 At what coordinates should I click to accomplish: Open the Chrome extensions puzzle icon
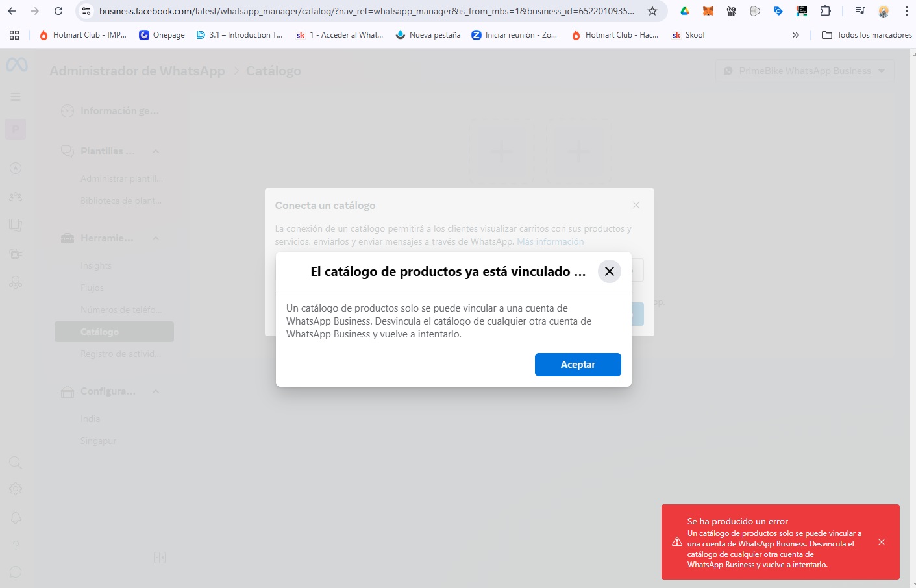point(825,10)
